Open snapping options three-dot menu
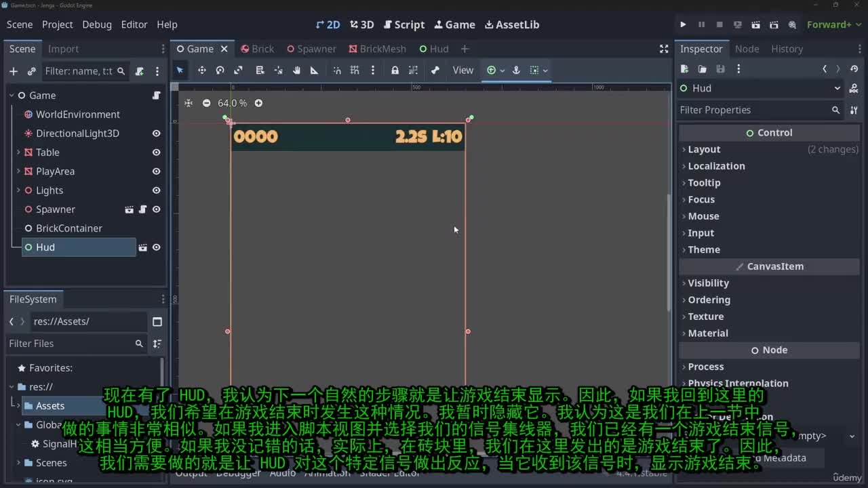 [x=372, y=70]
